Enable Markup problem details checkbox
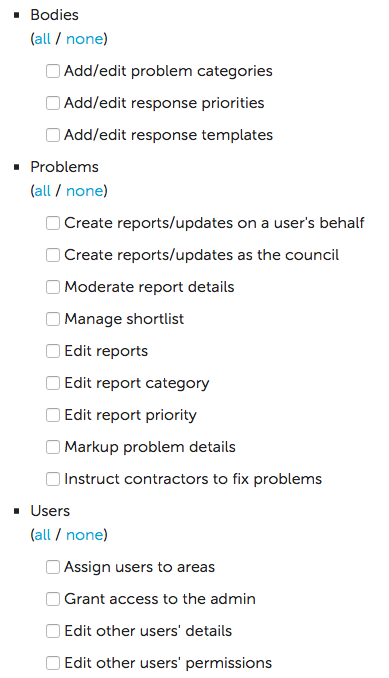The image size is (389, 678). point(53,447)
